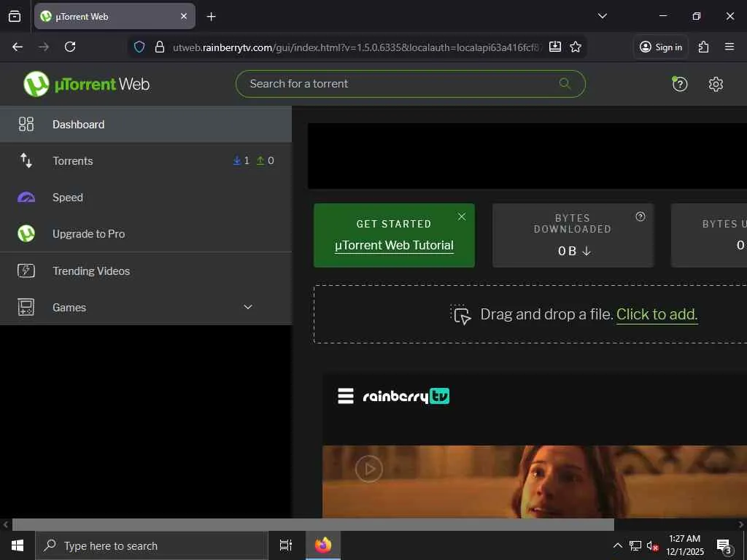Screen dimensions: 747x560
Task: Expand the Games chevron arrow
Action: click(x=248, y=307)
